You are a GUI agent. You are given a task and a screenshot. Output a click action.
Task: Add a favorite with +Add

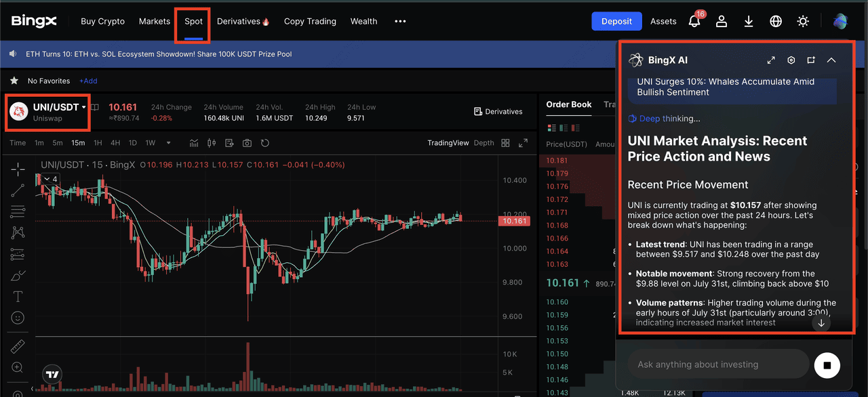click(x=88, y=81)
